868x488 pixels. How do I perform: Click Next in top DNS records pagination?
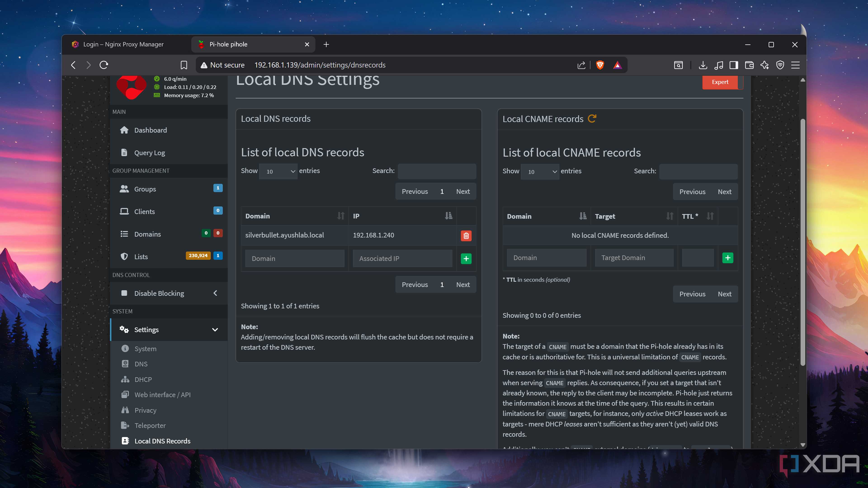(463, 191)
